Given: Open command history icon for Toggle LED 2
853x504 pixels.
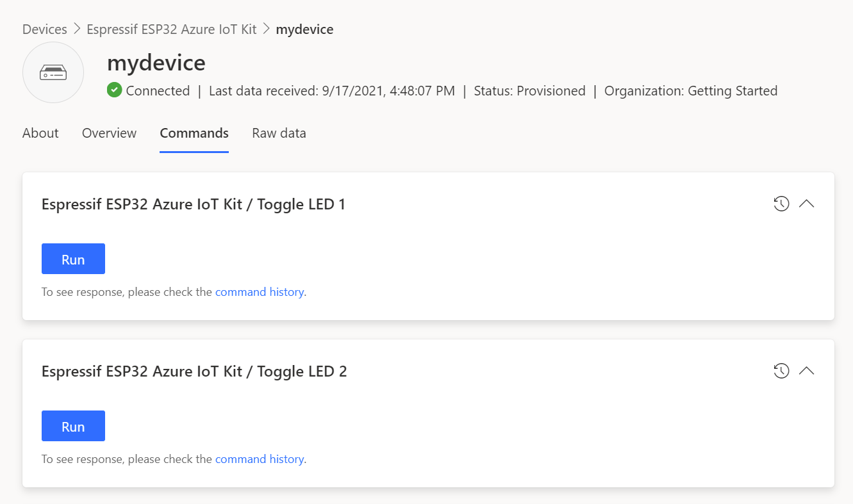Looking at the screenshot, I should [x=781, y=371].
